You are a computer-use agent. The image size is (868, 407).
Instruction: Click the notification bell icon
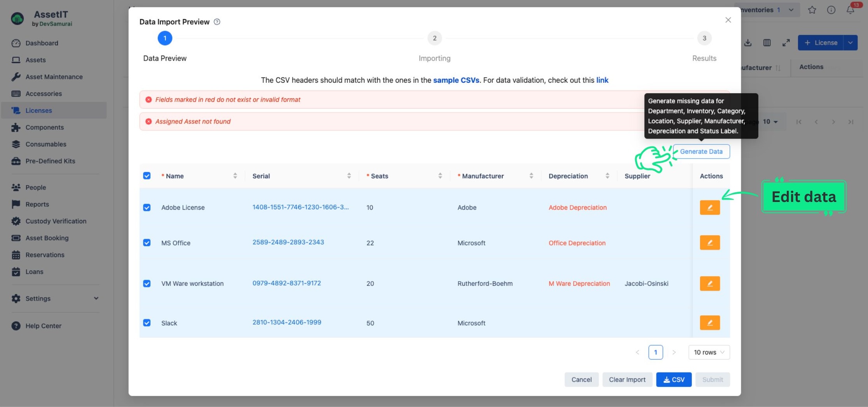click(850, 10)
